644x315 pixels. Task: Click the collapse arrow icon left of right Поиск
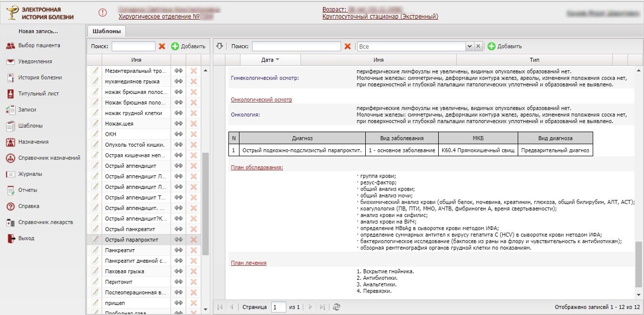pyautogui.click(x=219, y=46)
